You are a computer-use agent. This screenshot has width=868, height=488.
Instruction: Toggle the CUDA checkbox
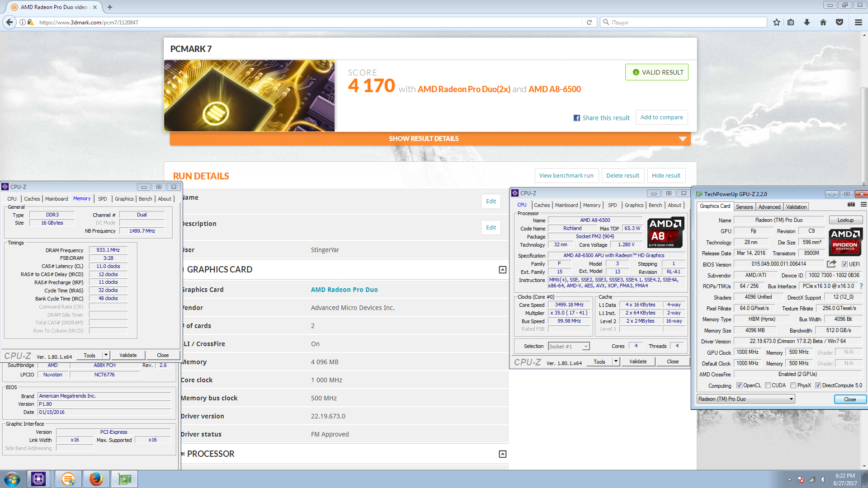point(768,385)
